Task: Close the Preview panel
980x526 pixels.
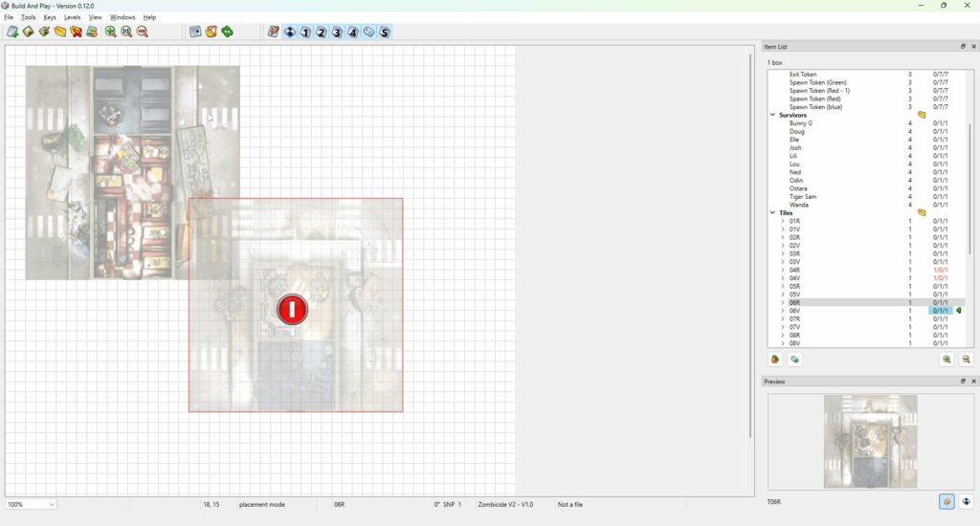Action: 973,381
